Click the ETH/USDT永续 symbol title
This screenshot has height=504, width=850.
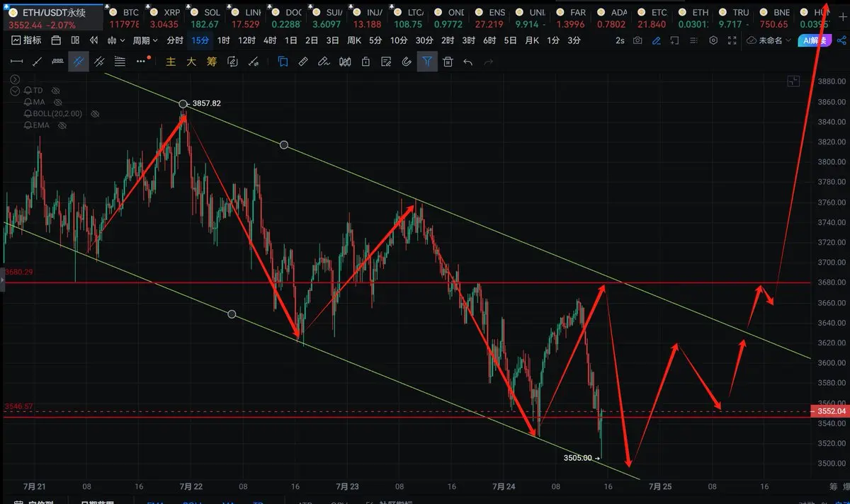[x=54, y=13]
